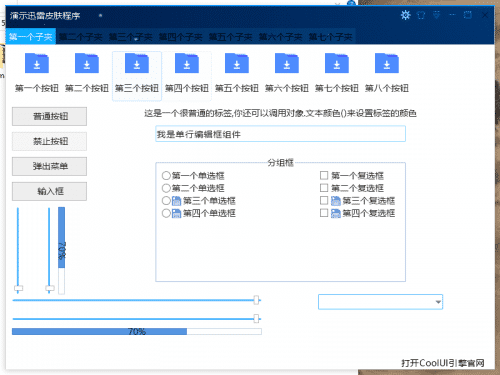Viewport: 500px width, 375px height.
Task: Click the 第二个按钮 download folder icon
Action: pos(87,63)
